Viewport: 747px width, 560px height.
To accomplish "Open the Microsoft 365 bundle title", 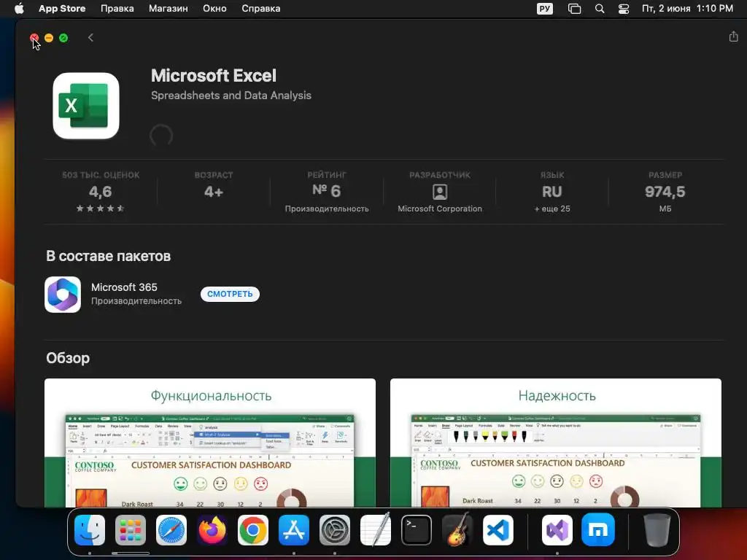I will 124,287.
